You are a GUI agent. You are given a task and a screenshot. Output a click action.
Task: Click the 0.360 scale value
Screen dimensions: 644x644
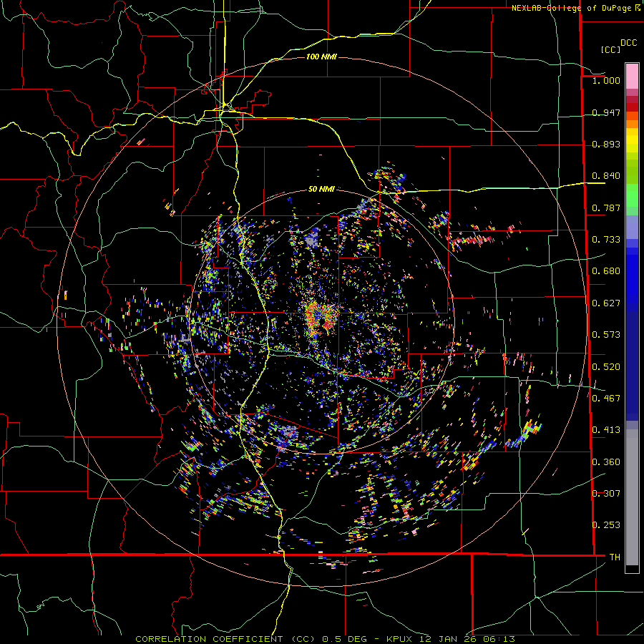pyautogui.click(x=606, y=462)
